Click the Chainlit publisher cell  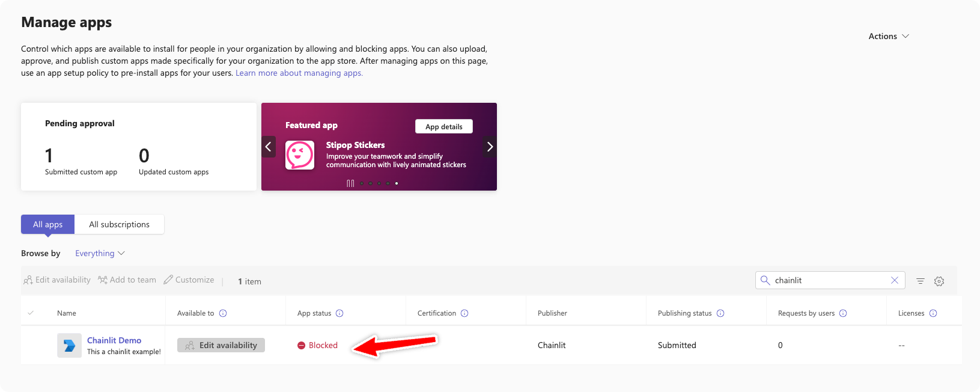pyautogui.click(x=552, y=345)
